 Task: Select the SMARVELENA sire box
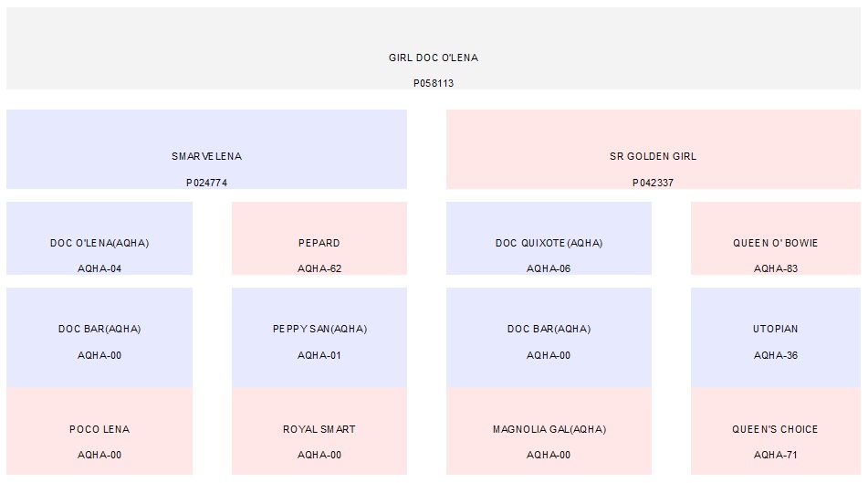point(206,156)
